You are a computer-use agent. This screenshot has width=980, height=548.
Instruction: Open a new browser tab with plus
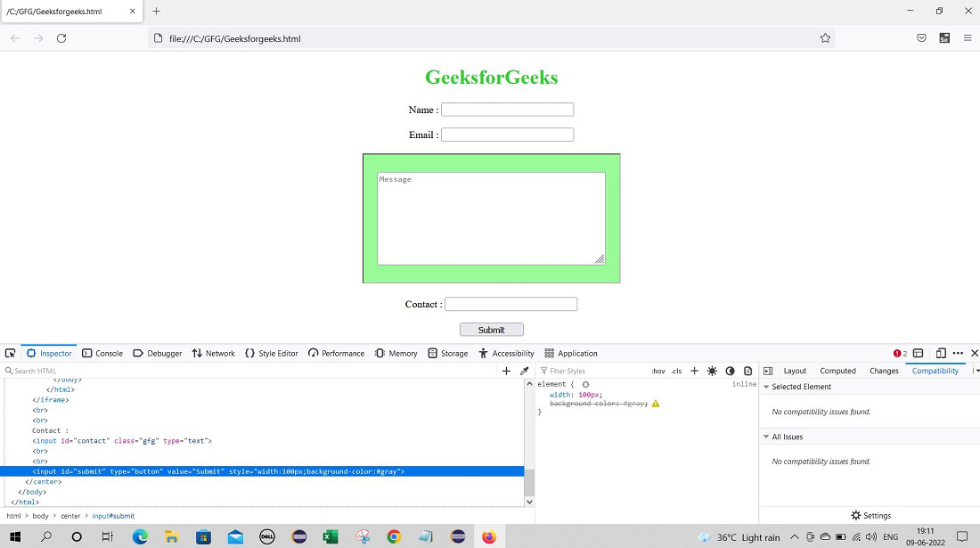coord(156,12)
